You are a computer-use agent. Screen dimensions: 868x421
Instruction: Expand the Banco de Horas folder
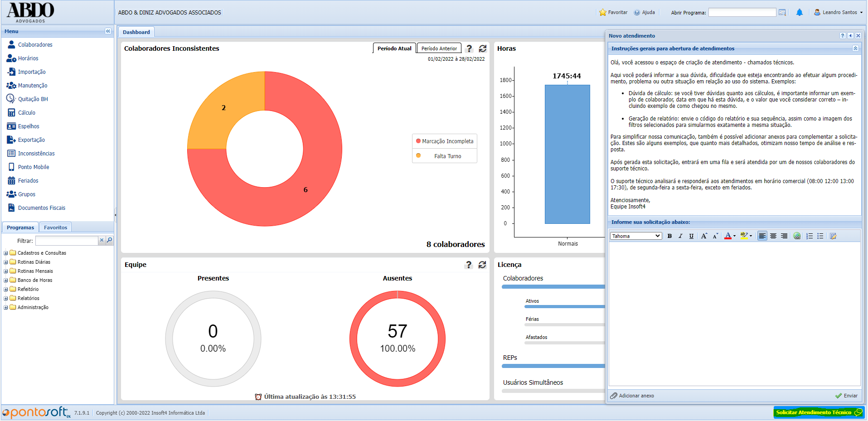[x=6, y=281]
